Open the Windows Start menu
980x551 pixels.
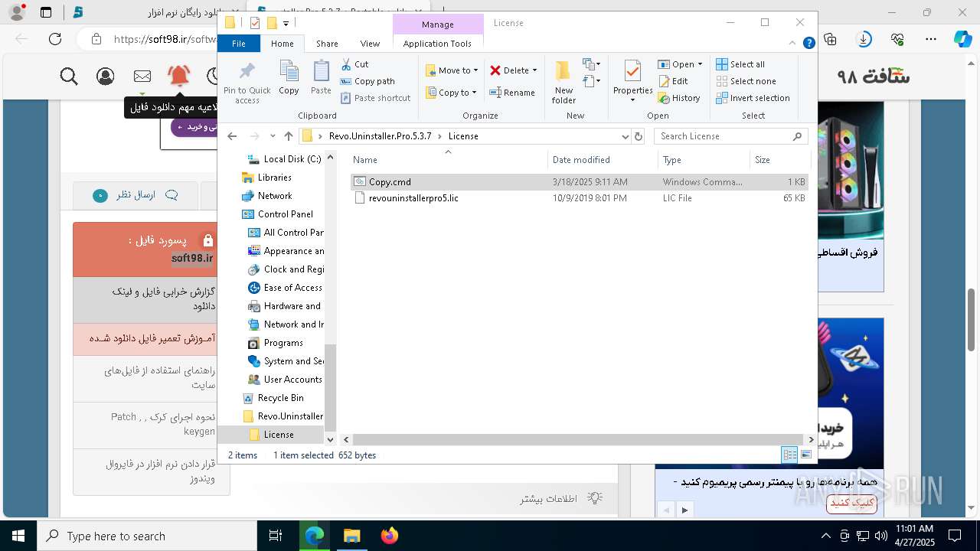coord(18,536)
